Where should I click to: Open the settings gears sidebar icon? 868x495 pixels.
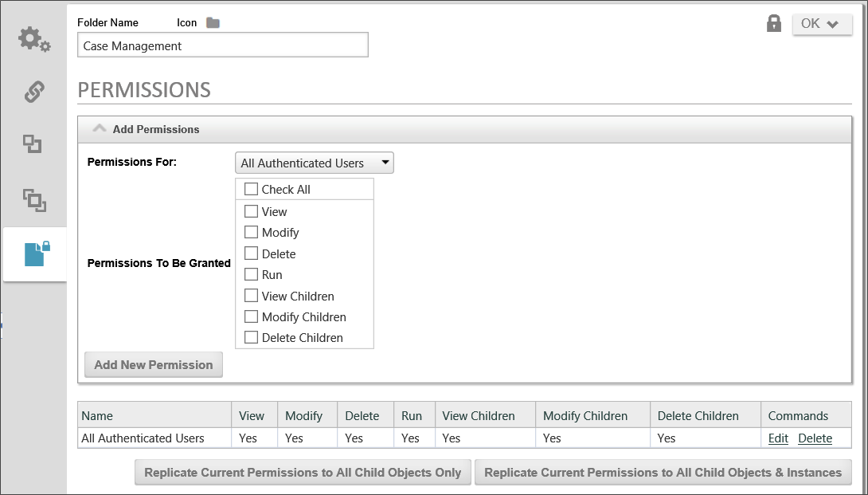point(33,39)
